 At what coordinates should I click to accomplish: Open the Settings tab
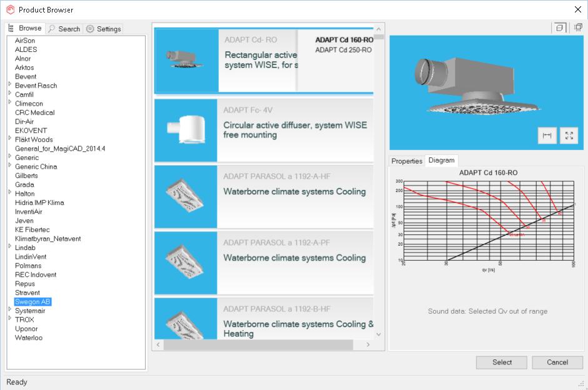[x=104, y=29]
